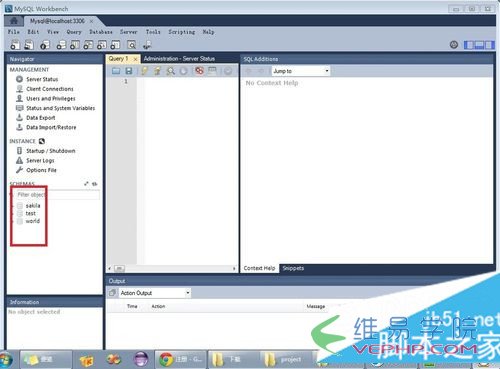Click the Home tab icon
Image resolution: width=500 pixels, height=369 pixels.
(x=14, y=21)
